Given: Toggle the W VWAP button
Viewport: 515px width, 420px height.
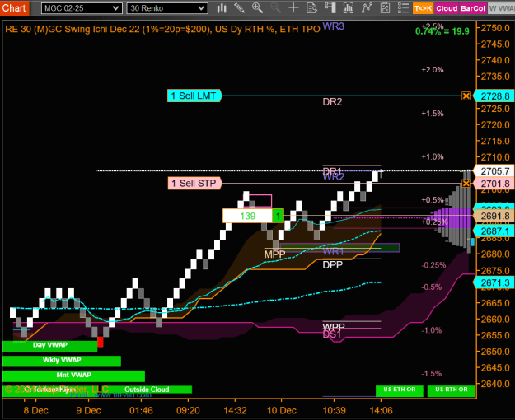Looking at the screenshot, I should click(501, 8).
